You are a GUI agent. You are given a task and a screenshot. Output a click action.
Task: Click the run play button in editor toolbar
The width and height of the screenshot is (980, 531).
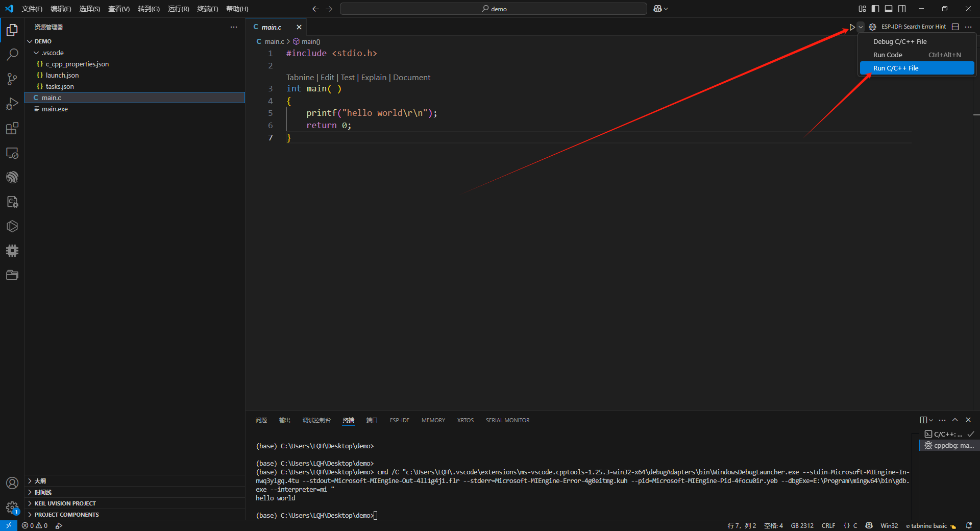point(852,27)
